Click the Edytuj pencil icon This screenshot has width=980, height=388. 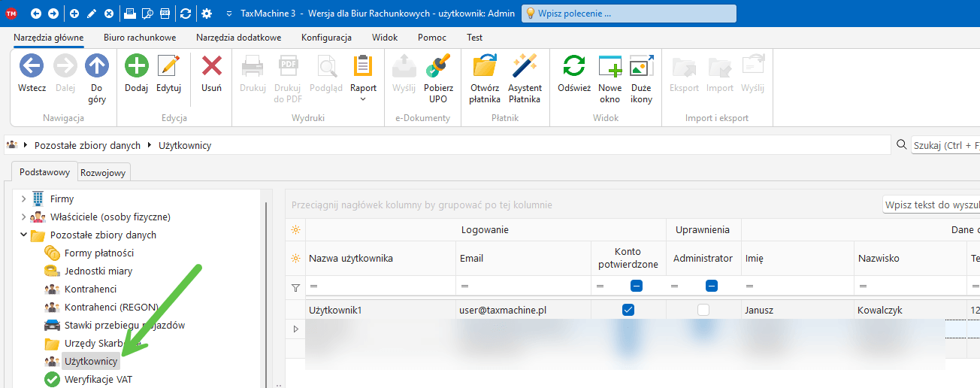168,68
